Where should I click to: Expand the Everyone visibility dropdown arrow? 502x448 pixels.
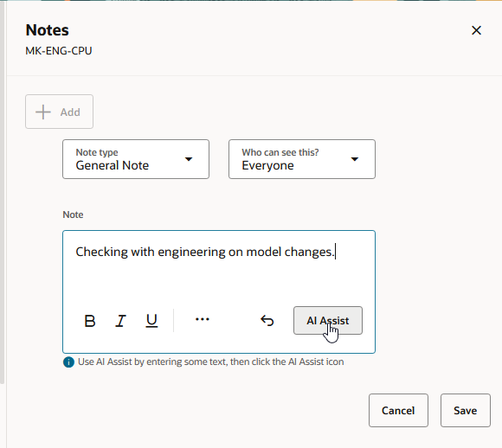(355, 159)
